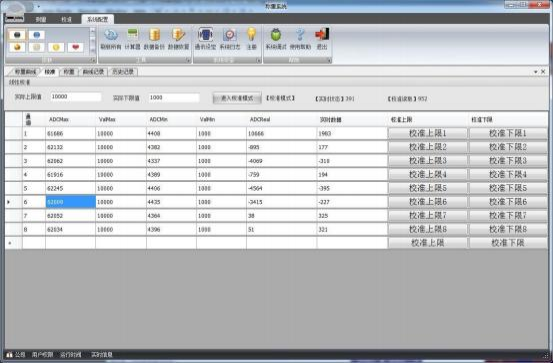
Task: Click the 校准上限6 button
Action: pyautogui.click(x=427, y=202)
